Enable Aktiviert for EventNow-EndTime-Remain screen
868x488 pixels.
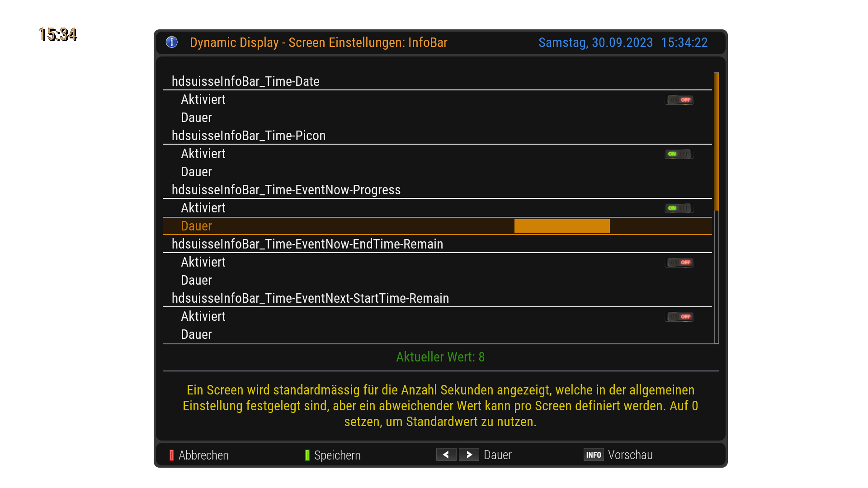(679, 262)
